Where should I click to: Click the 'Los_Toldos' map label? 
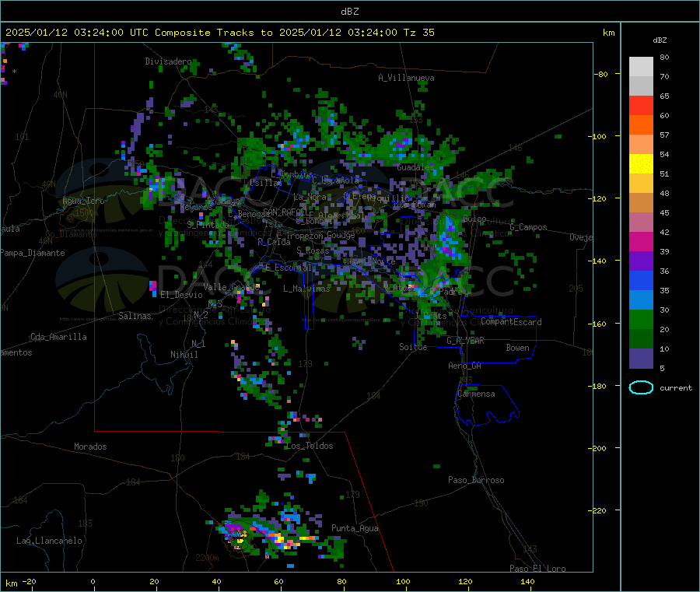(310, 446)
